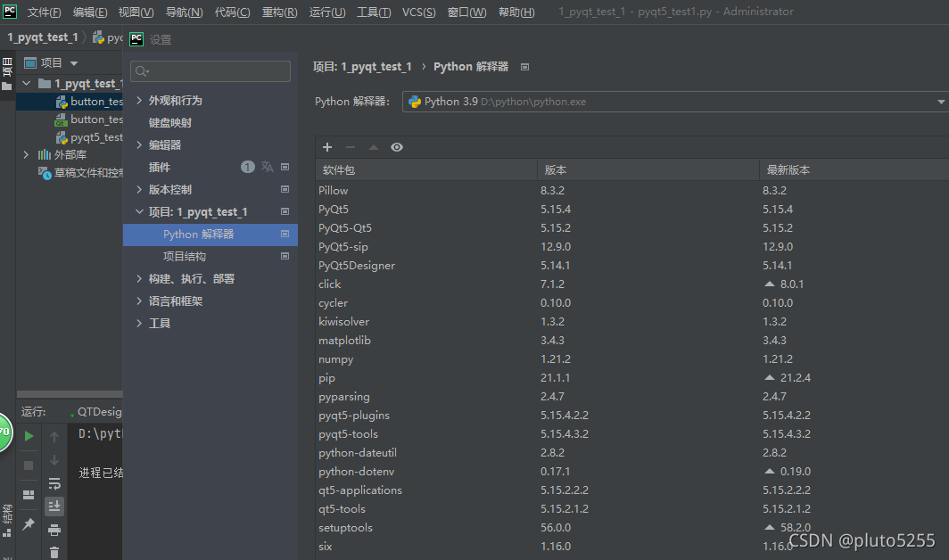This screenshot has width=949, height=560.
Task: Click the print icon in run panel
Action: (x=54, y=530)
